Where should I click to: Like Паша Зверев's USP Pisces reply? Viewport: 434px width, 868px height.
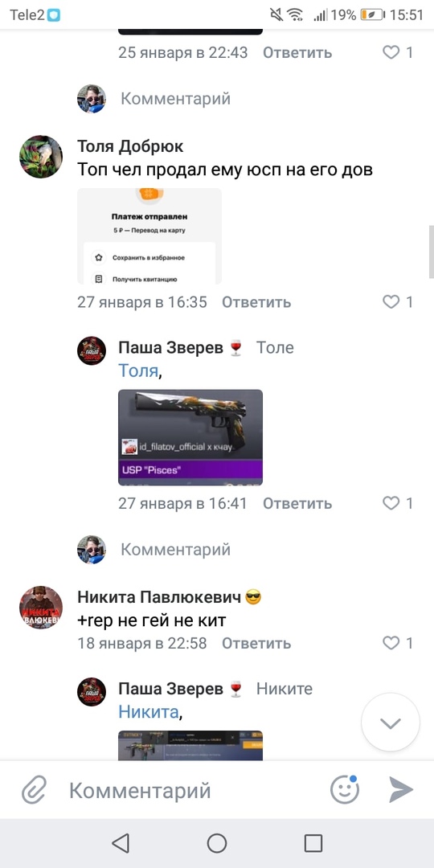(x=391, y=502)
